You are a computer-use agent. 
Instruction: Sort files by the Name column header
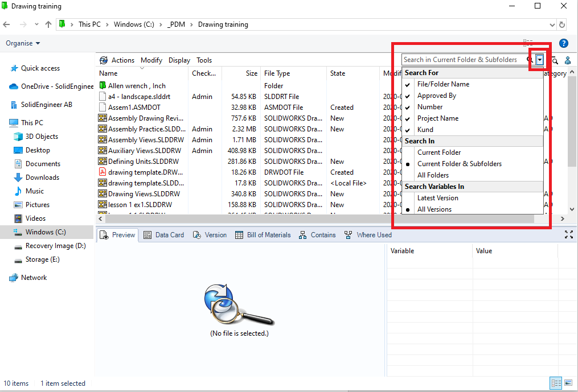[x=108, y=73]
